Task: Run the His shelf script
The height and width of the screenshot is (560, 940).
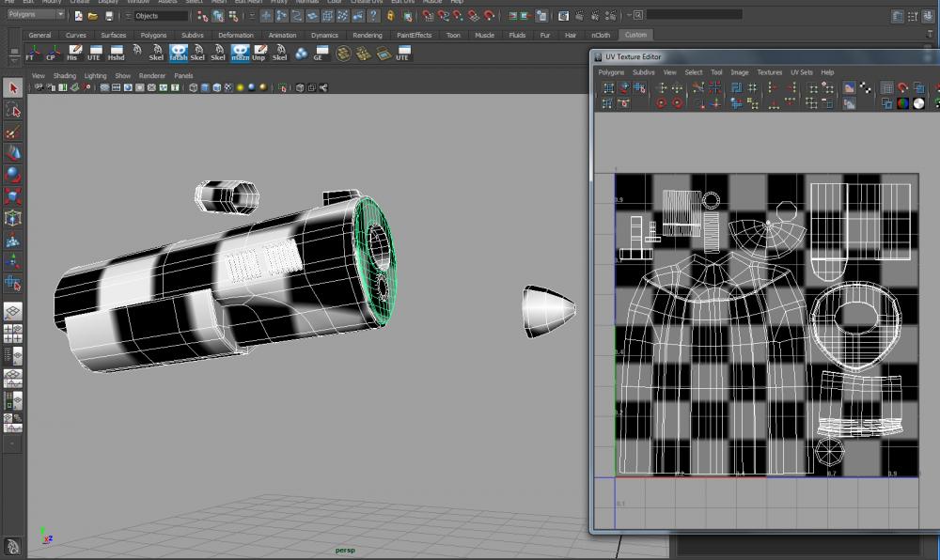Action: point(73,53)
